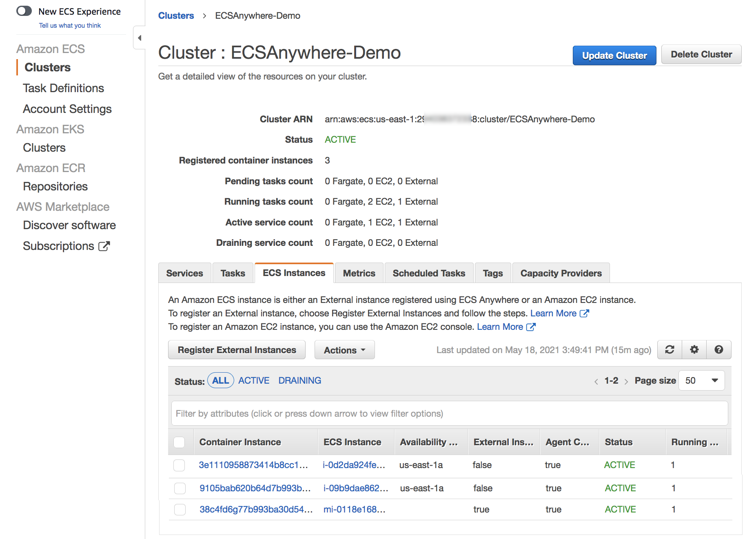756x539 pixels.
Task: Open external-link icon after EC2 instance Learn More
Action: coord(531,327)
